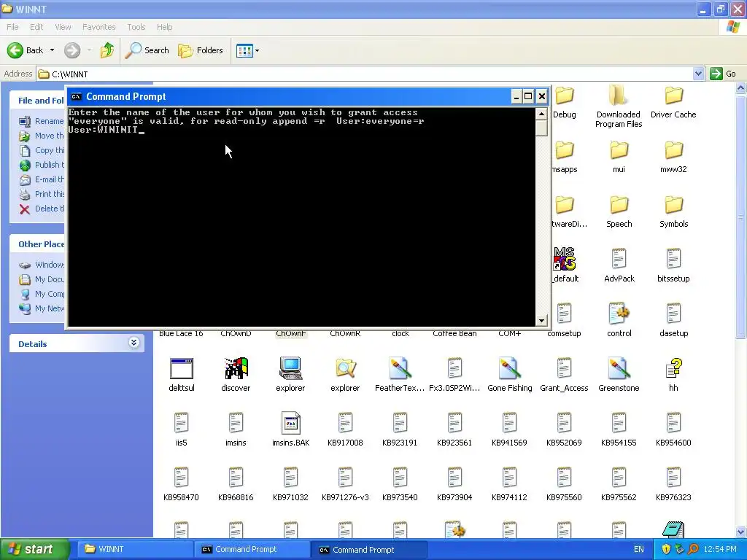Select the comsetup log file
747x560 pixels.
564,314
